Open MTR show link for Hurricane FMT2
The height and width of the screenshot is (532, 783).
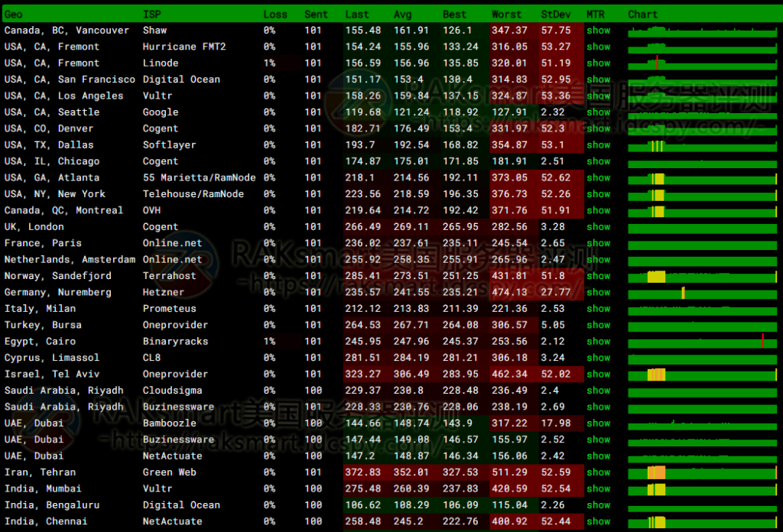(598, 47)
